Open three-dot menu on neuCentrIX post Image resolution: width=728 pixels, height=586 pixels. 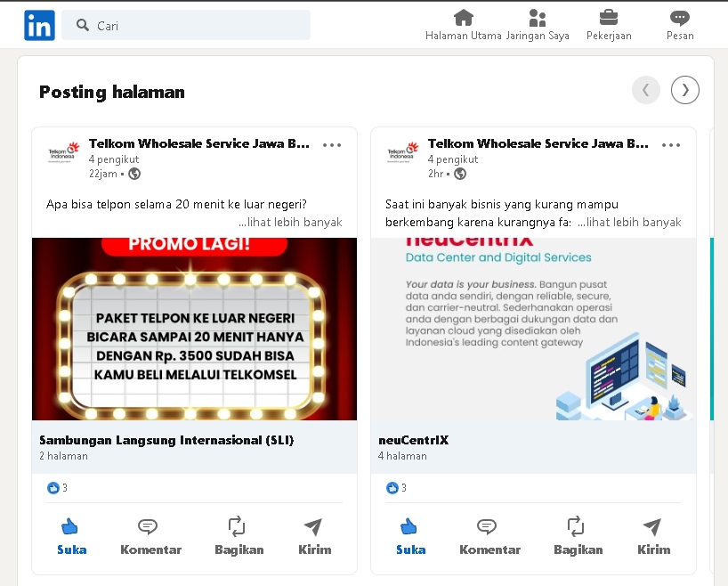(671, 145)
